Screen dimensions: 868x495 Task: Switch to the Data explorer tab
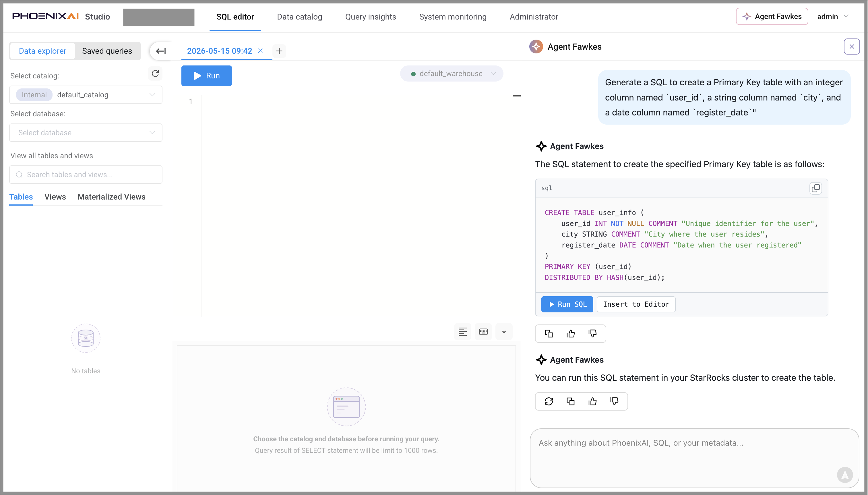(42, 51)
